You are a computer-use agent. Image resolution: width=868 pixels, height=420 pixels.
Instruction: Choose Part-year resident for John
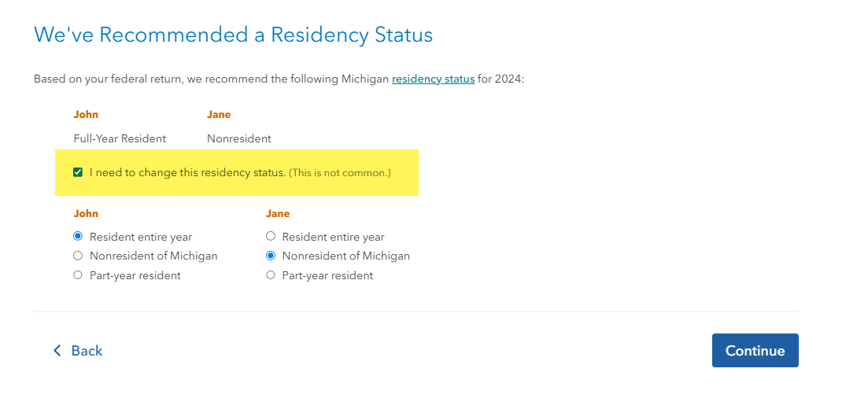click(x=78, y=275)
